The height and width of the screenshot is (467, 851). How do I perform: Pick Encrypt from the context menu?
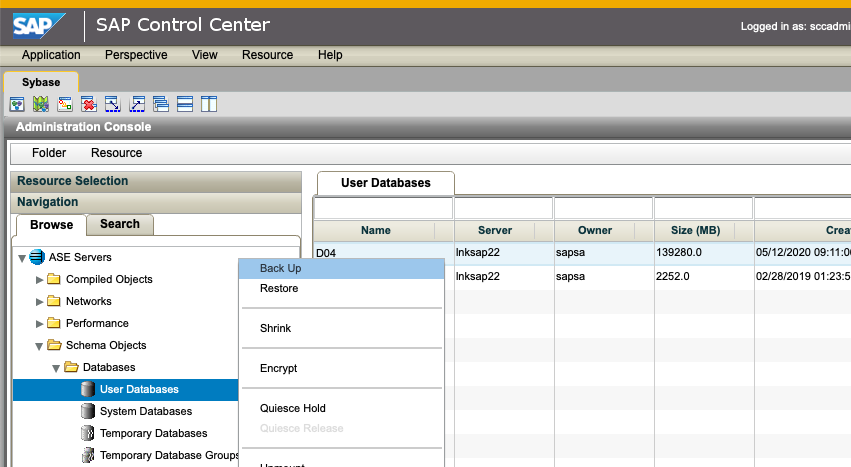click(279, 368)
